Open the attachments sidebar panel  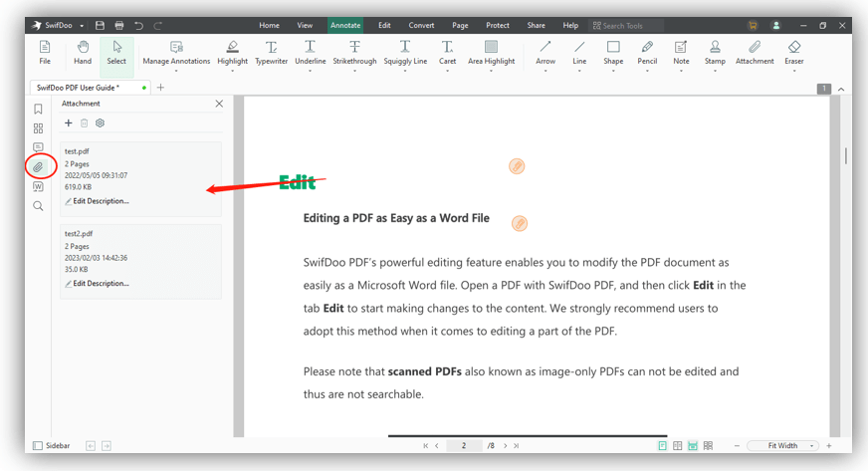point(38,166)
